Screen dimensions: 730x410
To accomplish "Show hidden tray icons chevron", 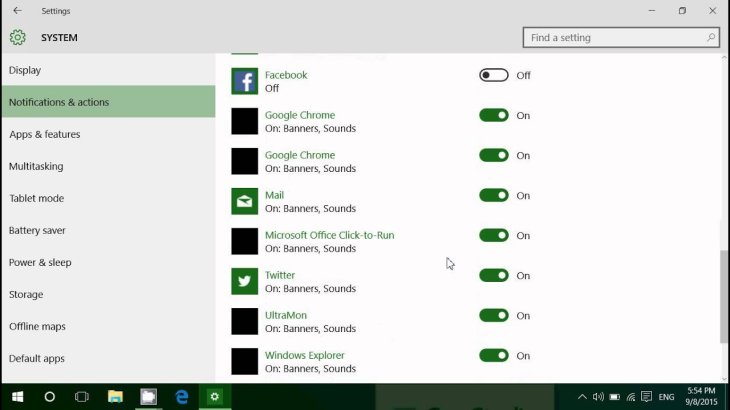I will click(582, 397).
